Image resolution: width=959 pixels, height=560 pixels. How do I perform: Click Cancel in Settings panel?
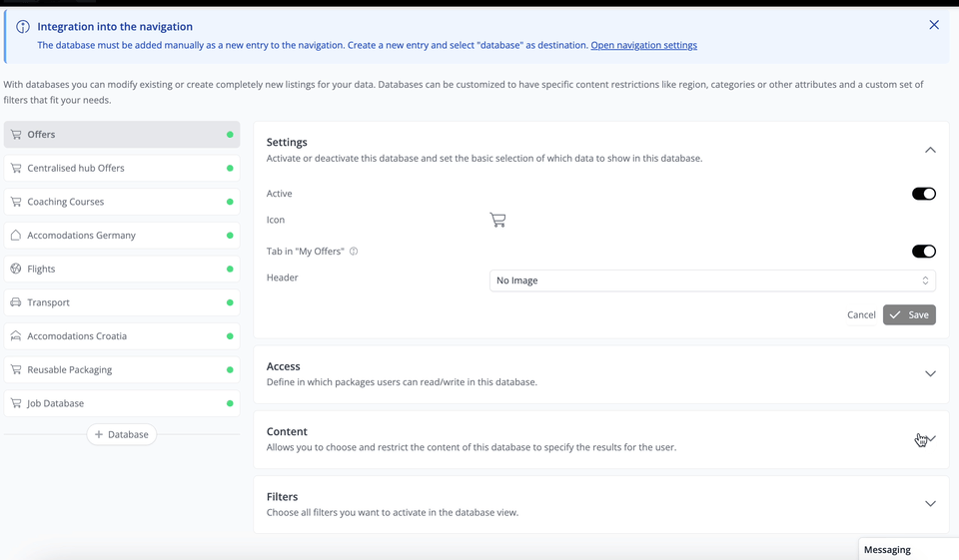(861, 315)
